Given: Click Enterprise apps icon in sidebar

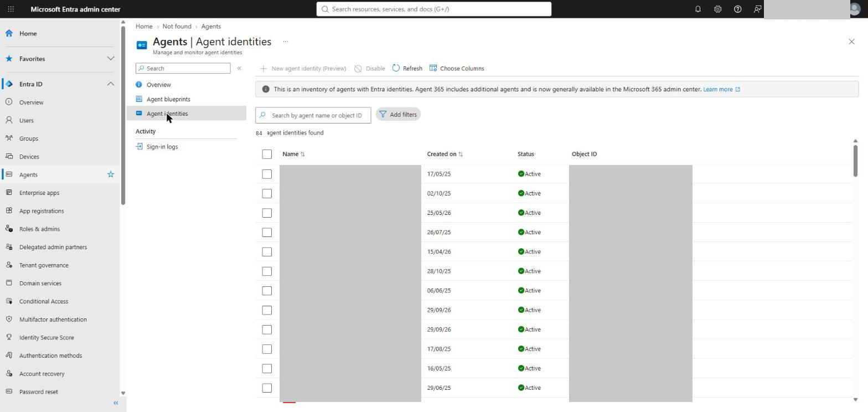Looking at the screenshot, I should [x=9, y=193].
